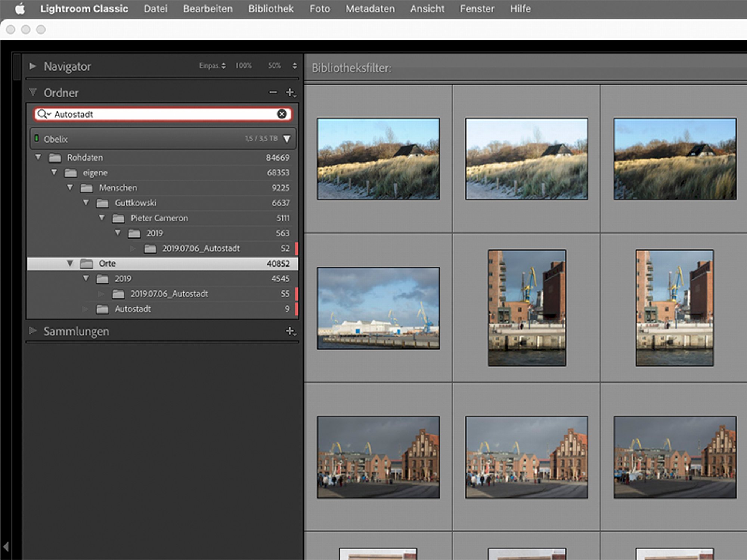Open the Obelix volume dropdown triangle

pos(287,139)
